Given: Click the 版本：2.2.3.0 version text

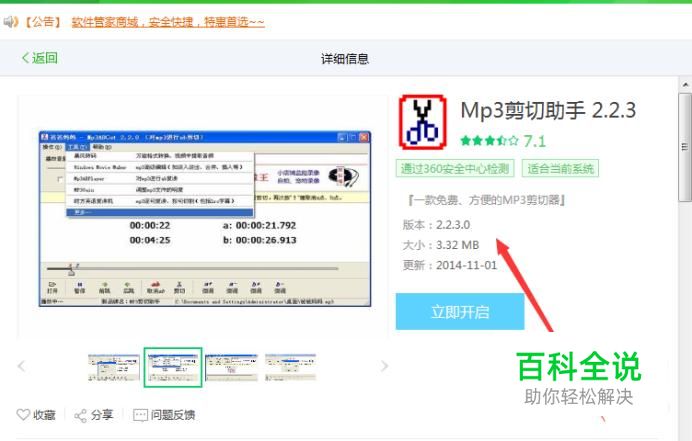Looking at the screenshot, I should (436, 225).
